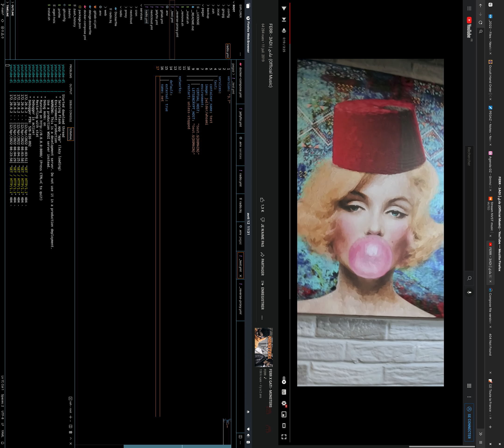Activate the miniplayer icon
This screenshot has width=504, height=448.
[284, 414]
